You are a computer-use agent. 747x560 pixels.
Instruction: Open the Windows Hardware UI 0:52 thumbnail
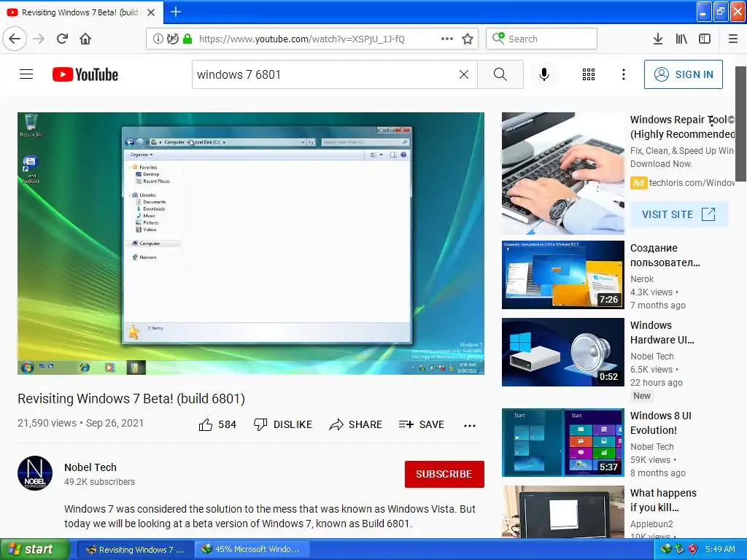(562, 352)
